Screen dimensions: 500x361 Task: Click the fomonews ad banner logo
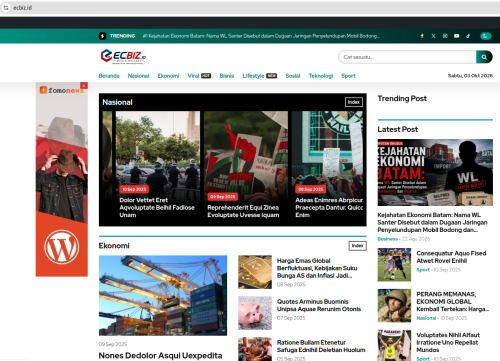coord(62,90)
